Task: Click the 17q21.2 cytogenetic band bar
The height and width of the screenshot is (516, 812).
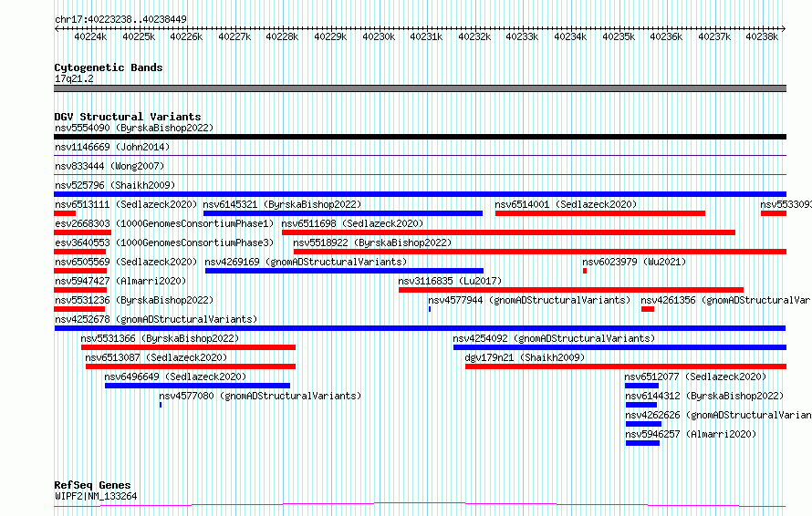Action: tap(420, 88)
